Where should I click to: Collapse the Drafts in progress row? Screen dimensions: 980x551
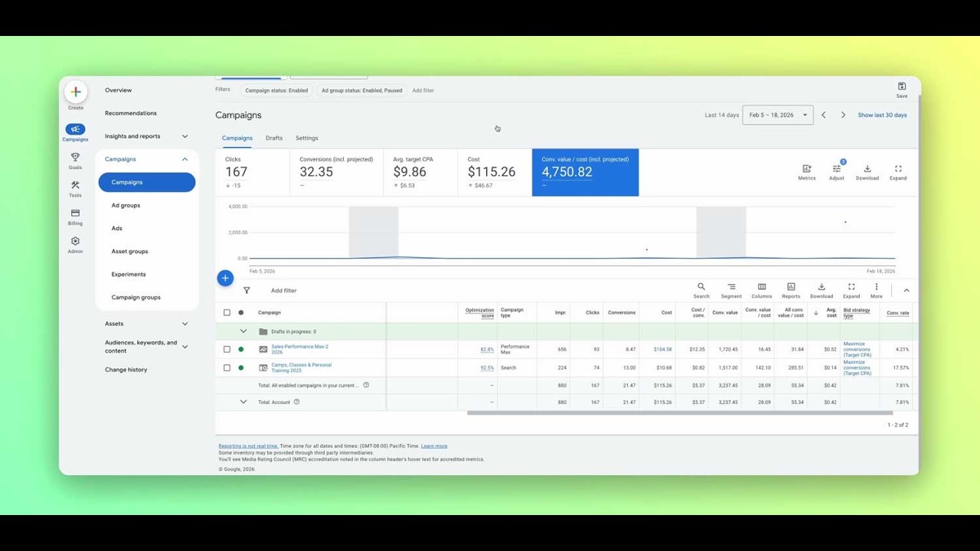243,331
